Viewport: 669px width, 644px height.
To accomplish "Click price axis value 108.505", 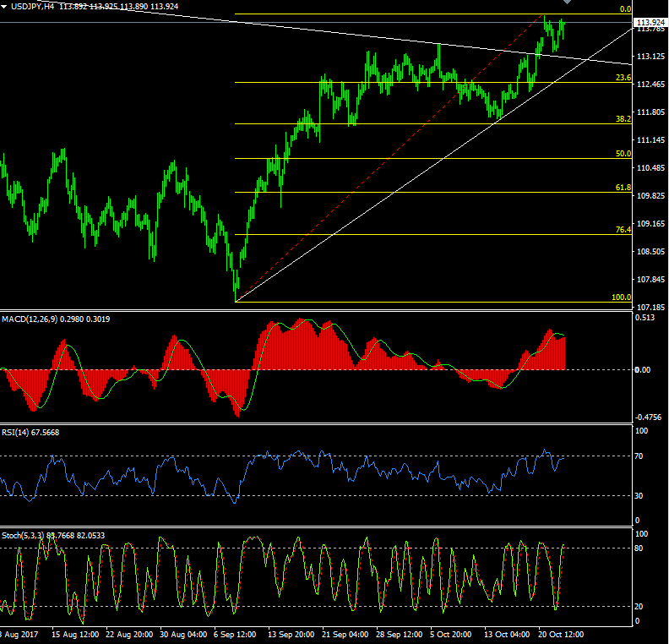I will (650, 251).
